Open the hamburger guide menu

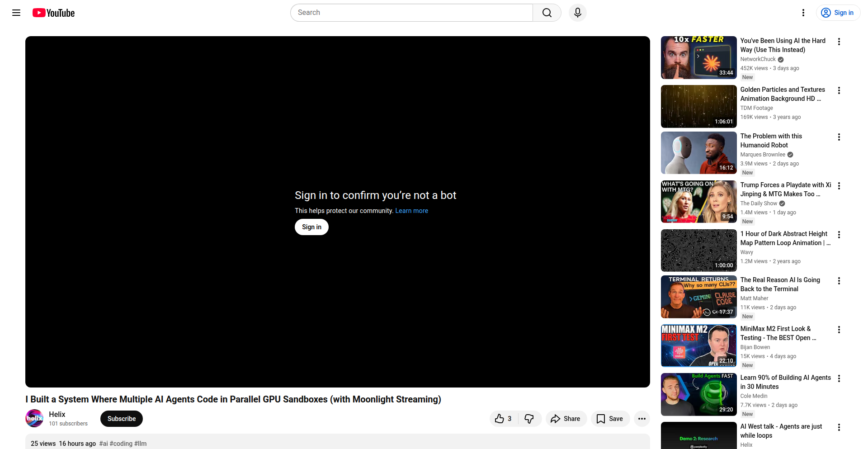point(16,13)
